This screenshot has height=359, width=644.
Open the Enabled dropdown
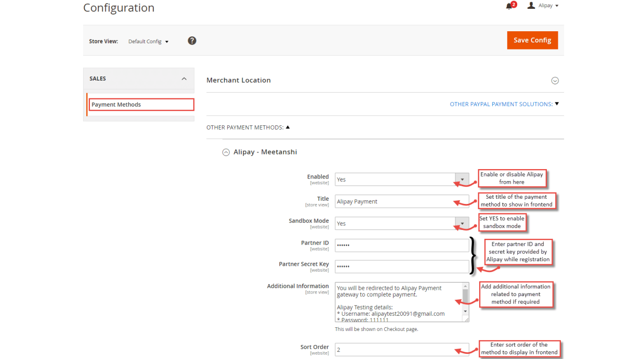402,179
